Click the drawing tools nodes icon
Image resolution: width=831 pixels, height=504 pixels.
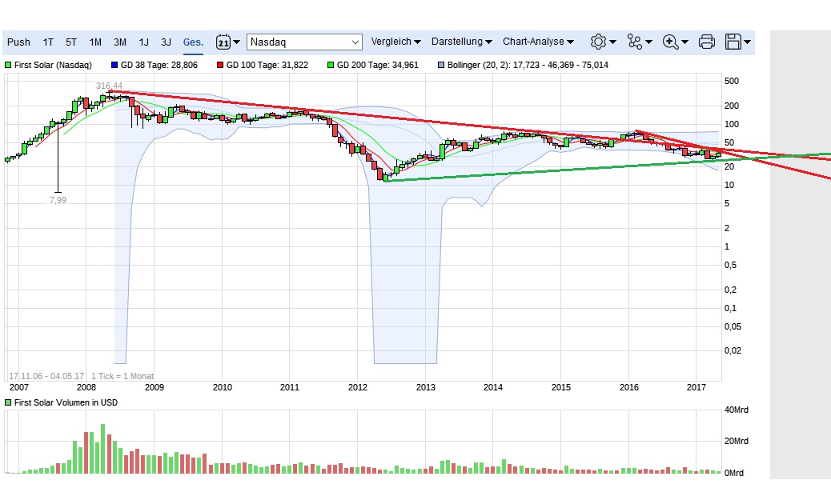[639, 42]
